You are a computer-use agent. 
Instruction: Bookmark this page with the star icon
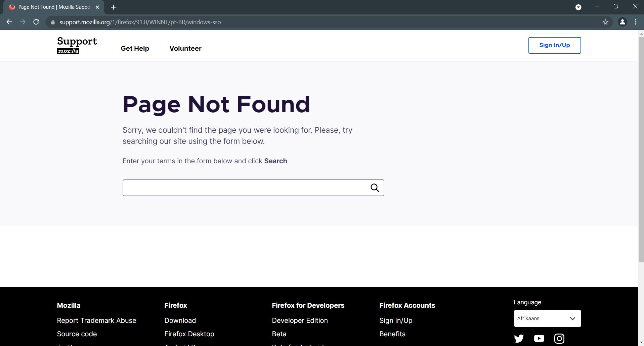tap(606, 22)
